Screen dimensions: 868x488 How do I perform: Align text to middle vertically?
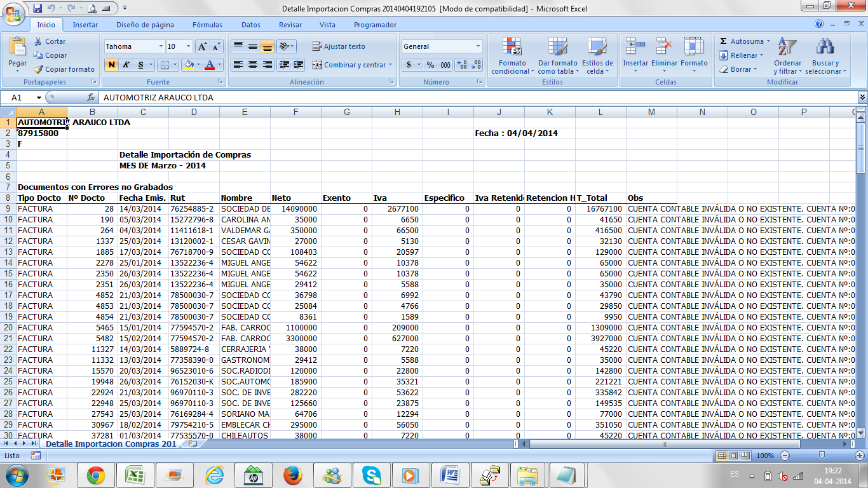click(x=252, y=46)
